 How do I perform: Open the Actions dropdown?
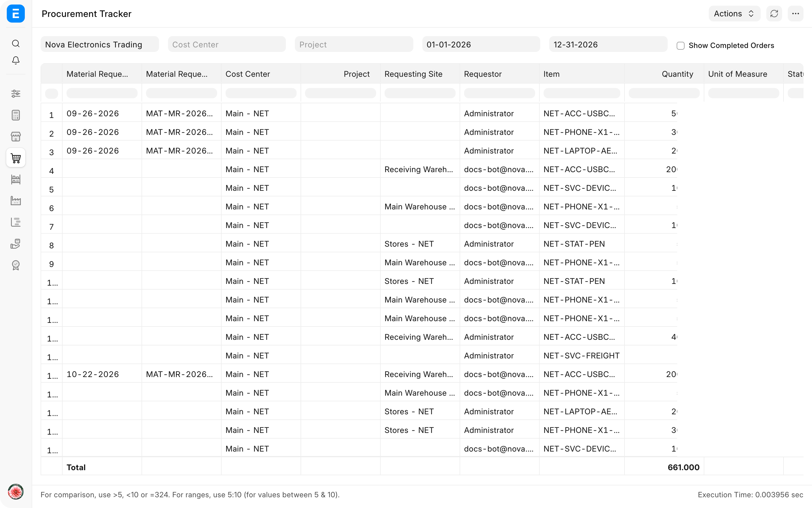[734, 14]
